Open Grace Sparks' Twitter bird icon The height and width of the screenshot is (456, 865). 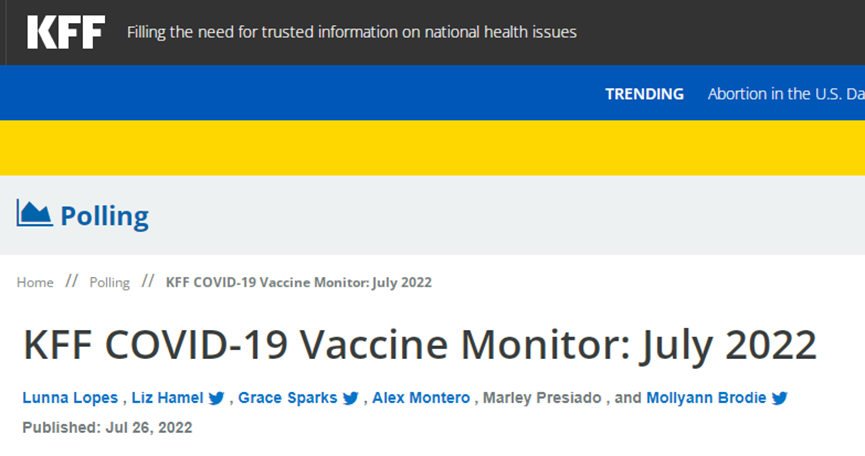pyautogui.click(x=351, y=398)
